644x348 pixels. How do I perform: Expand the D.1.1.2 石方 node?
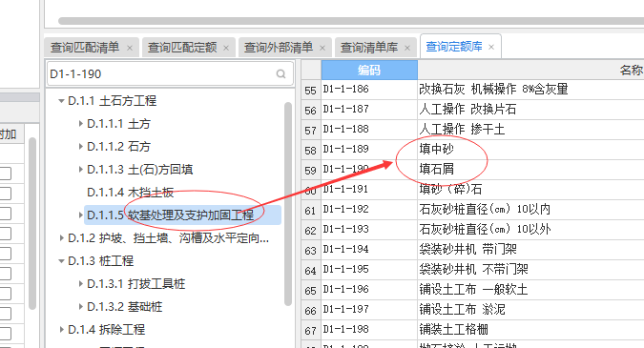tap(81, 146)
